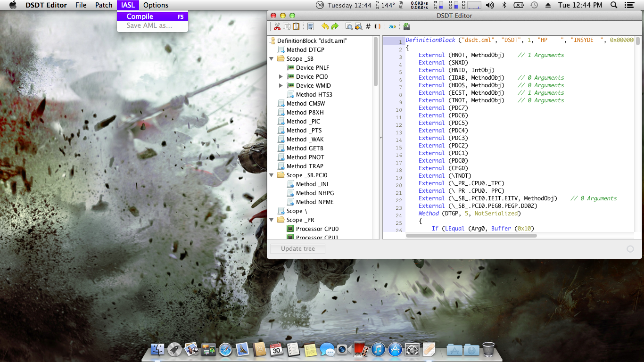644x362 pixels.
Task: Click the parentheses bracket-matching icon
Action: 377,26
